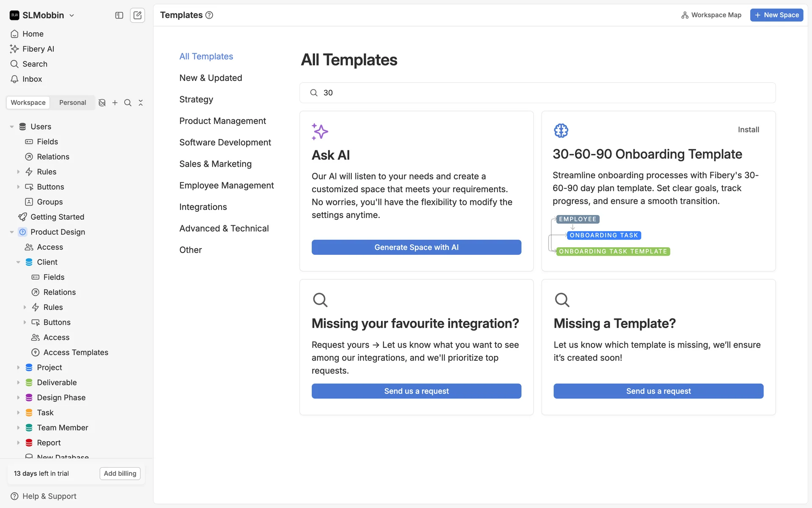Expand the Deliverable database node
This screenshot has height=508, width=812.
tap(18, 382)
